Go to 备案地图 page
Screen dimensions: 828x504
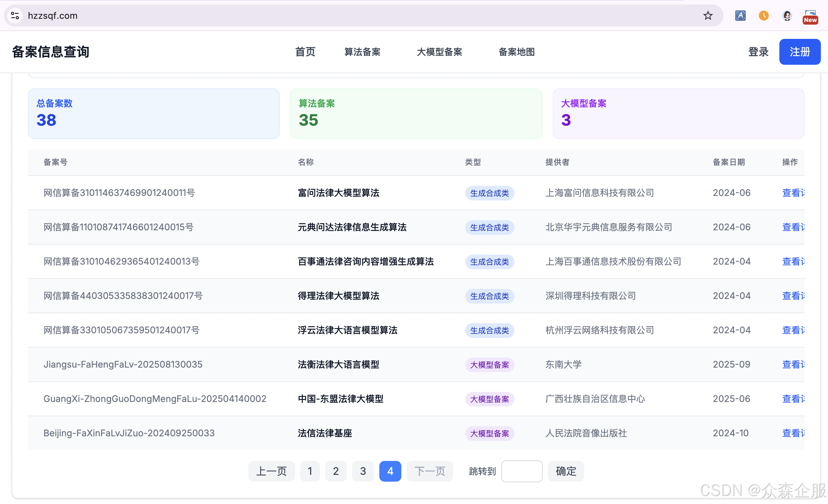point(516,52)
